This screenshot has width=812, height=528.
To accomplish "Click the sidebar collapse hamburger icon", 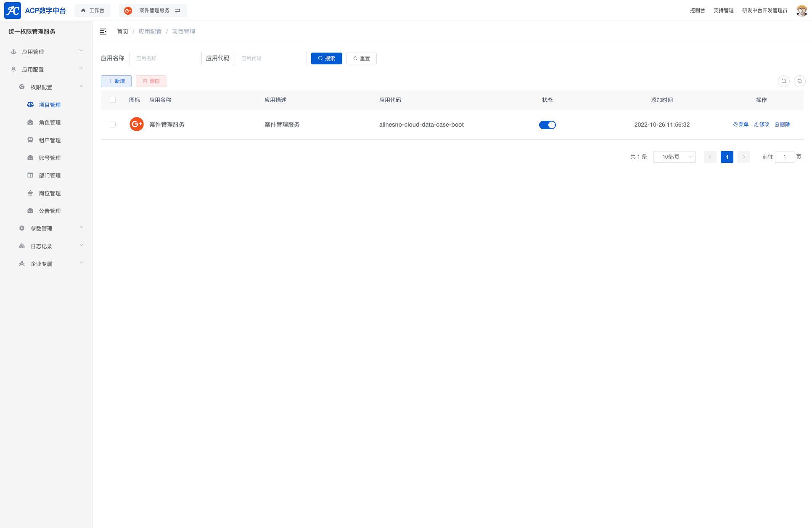I will pyautogui.click(x=103, y=32).
